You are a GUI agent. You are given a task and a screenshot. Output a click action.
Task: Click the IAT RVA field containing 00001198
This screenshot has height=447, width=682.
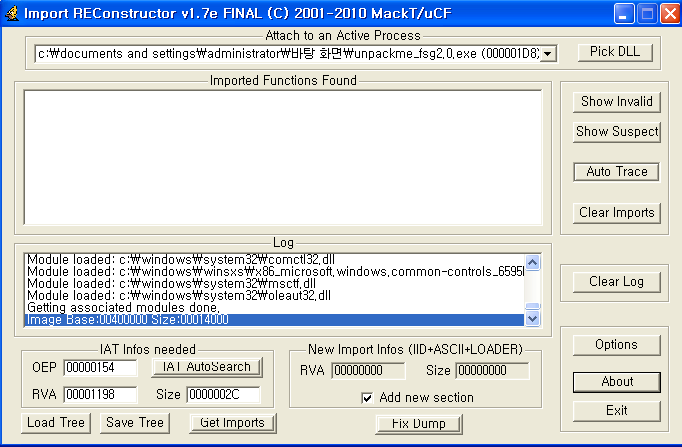[100, 395]
